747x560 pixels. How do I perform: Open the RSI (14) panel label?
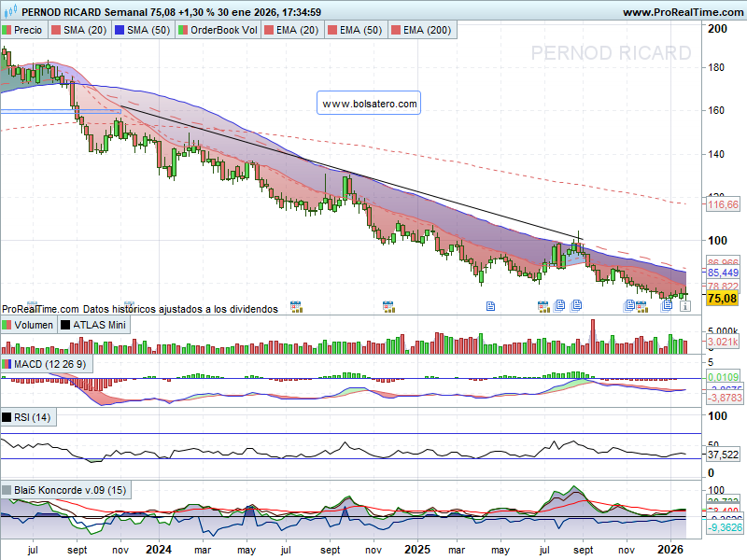tap(29, 417)
